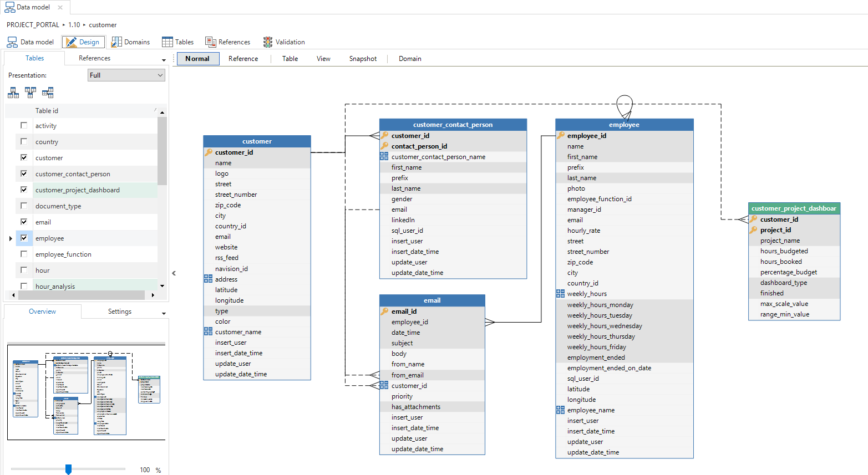Open the Tables grid icon in toolbar

click(167, 42)
